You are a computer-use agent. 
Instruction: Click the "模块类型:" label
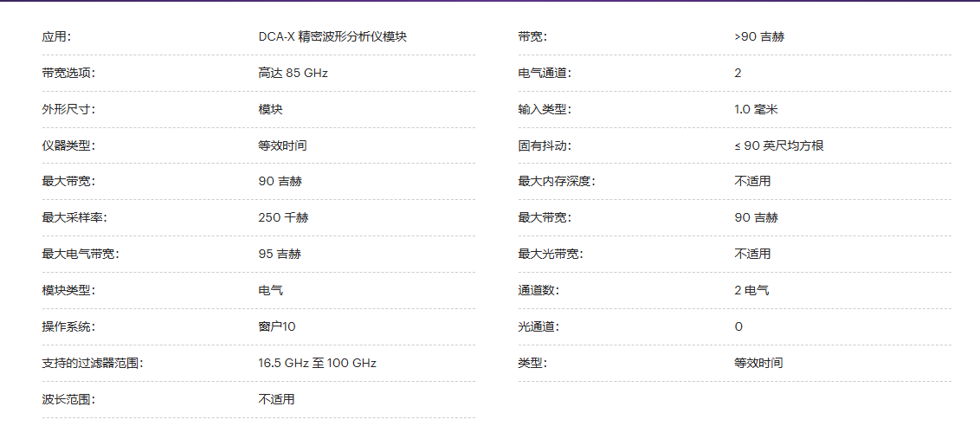click(x=68, y=291)
